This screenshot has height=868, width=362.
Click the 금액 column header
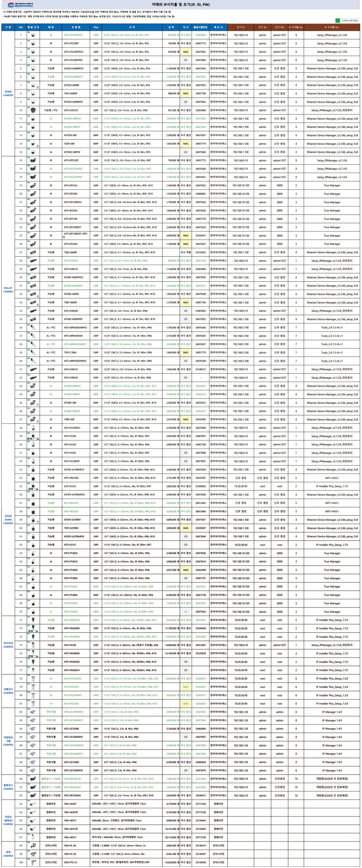click(x=171, y=27)
